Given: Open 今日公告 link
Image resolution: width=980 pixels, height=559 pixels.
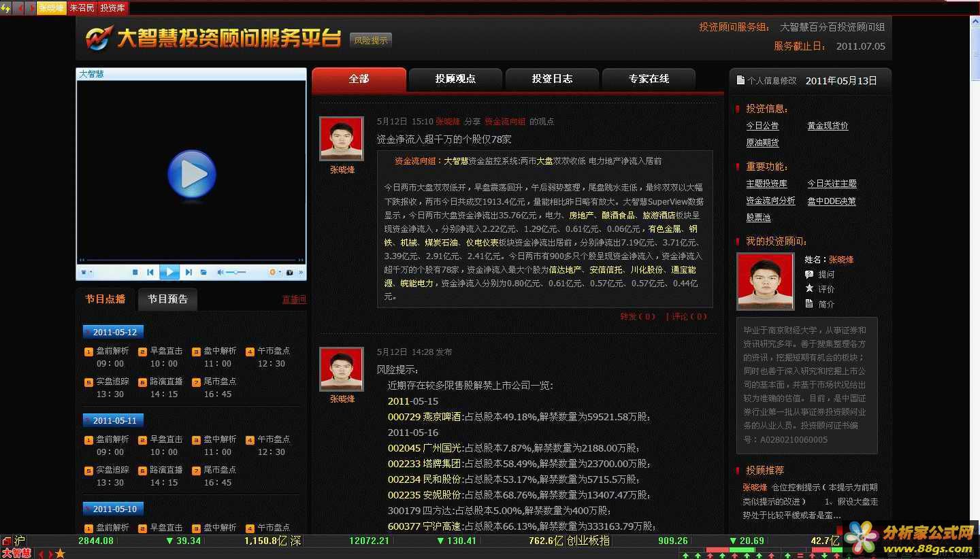Looking at the screenshot, I should pyautogui.click(x=762, y=126).
